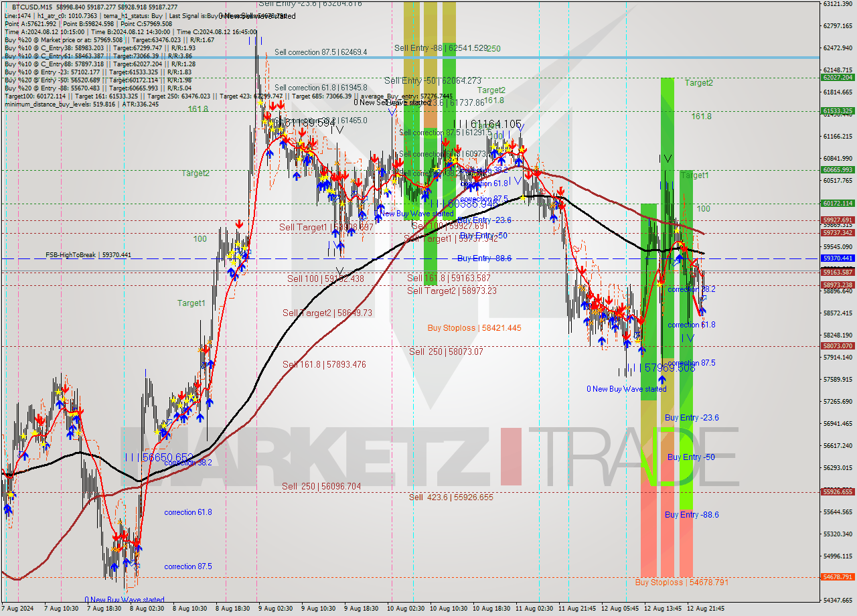Click the blue 59370.441 price tag
This screenshot has height=616, width=857.
tap(838, 258)
